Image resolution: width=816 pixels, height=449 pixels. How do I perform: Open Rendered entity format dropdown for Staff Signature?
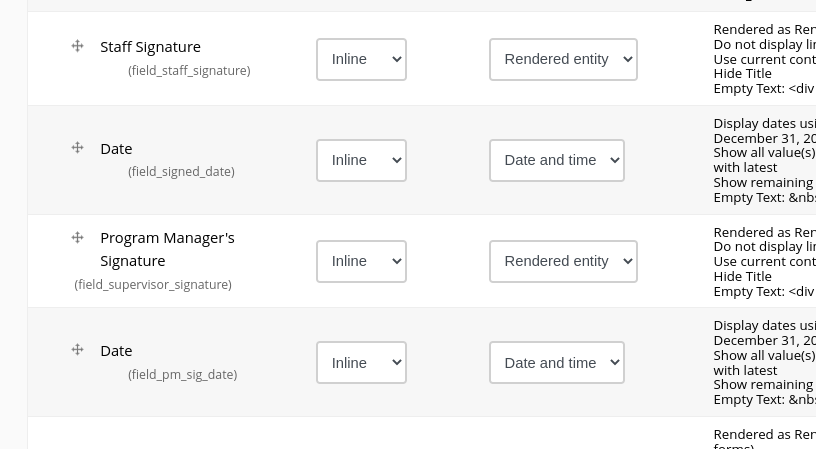pos(563,59)
